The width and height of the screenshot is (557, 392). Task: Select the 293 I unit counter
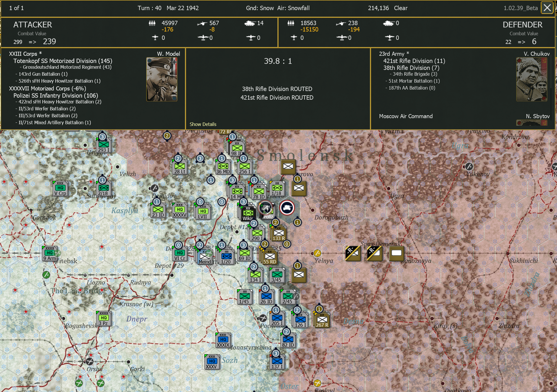(x=104, y=146)
